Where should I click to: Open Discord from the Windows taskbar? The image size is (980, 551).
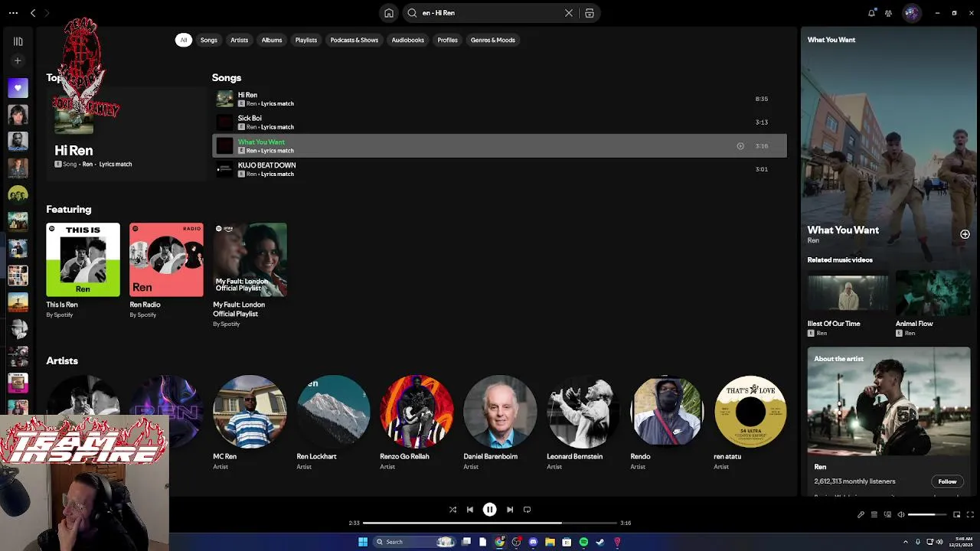coord(533,542)
